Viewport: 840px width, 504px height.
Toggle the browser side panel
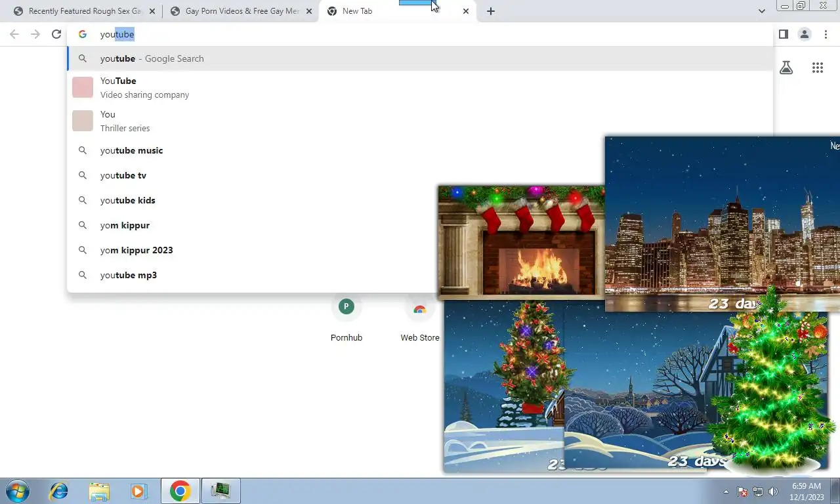[784, 34]
